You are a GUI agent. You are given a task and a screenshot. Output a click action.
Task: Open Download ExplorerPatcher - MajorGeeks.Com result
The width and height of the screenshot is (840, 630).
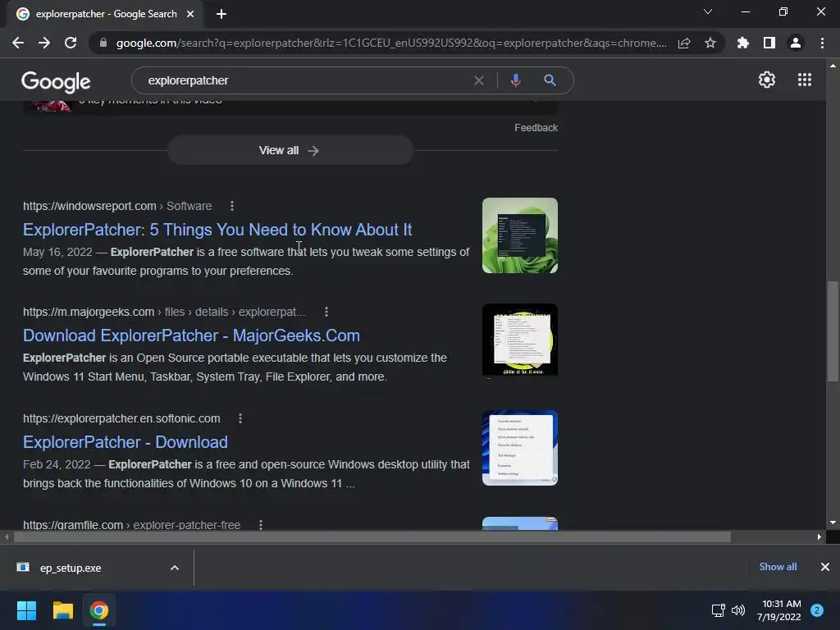[x=191, y=336]
